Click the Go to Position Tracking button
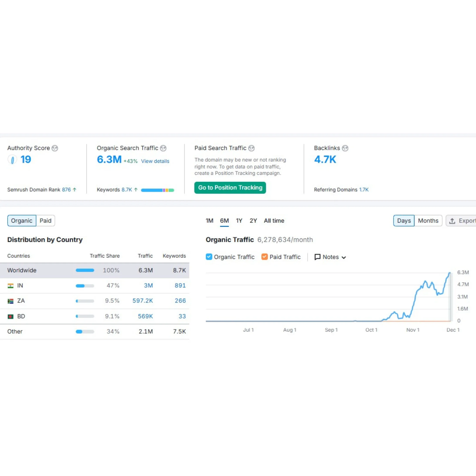The width and height of the screenshot is (476, 476). click(x=230, y=188)
